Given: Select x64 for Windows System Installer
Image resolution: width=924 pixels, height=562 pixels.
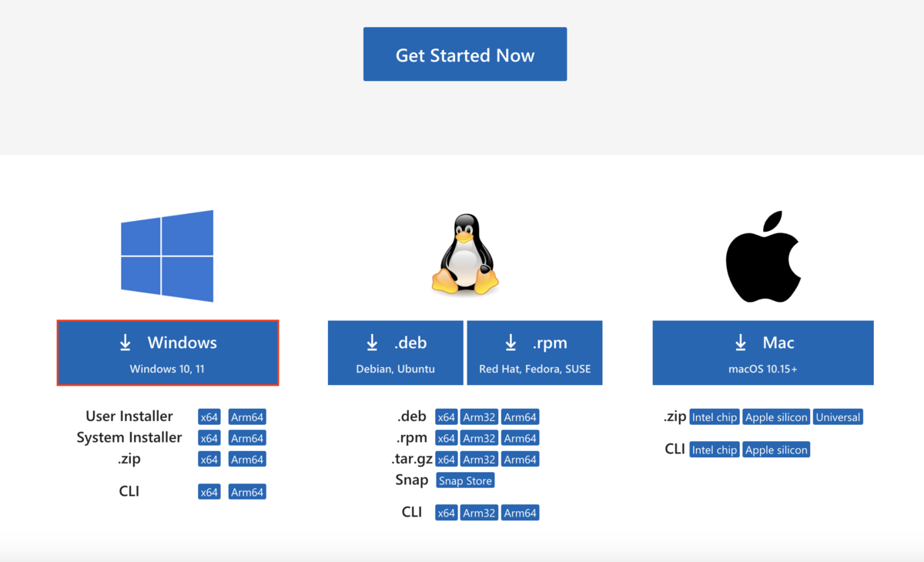Looking at the screenshot, I should pos(209,438).
